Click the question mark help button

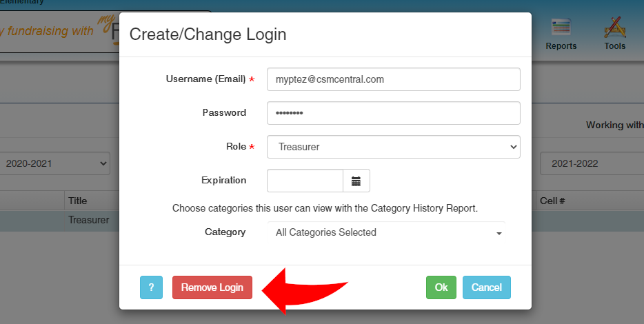[151, 287]
